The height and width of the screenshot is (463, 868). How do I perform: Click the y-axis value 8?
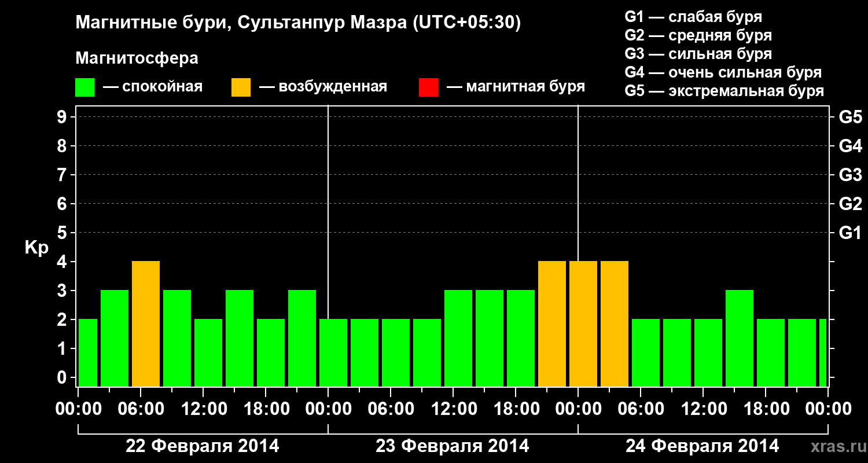point(62,146)
